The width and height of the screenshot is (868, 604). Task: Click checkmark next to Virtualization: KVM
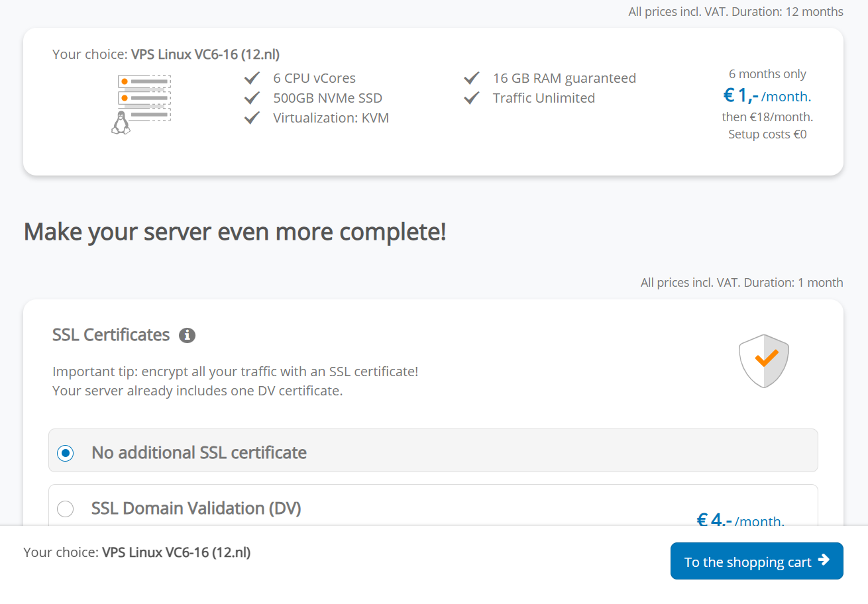(x=252, y=118)
